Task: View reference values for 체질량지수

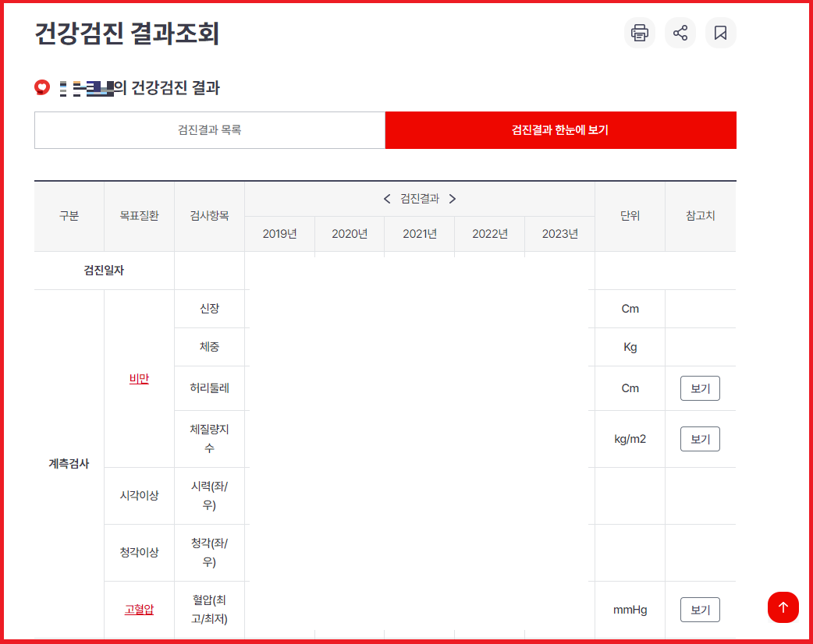Action: [x=699, y=439]
